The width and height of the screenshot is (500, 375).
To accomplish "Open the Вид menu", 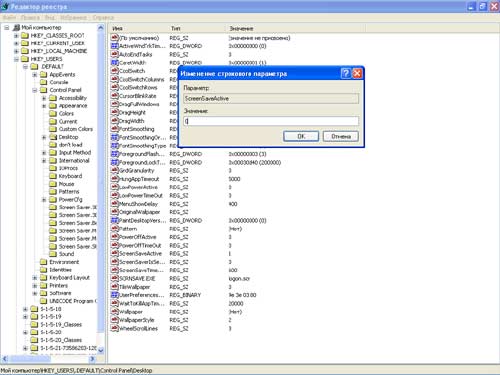I will pos(50,17).
